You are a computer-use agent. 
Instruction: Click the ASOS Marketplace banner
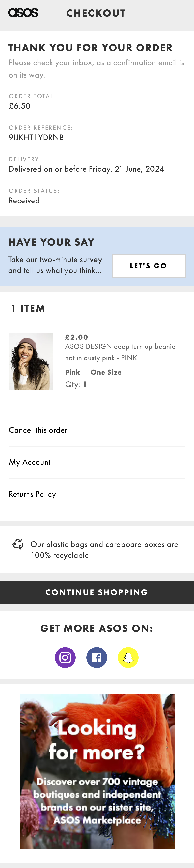[x=97, y=771]
